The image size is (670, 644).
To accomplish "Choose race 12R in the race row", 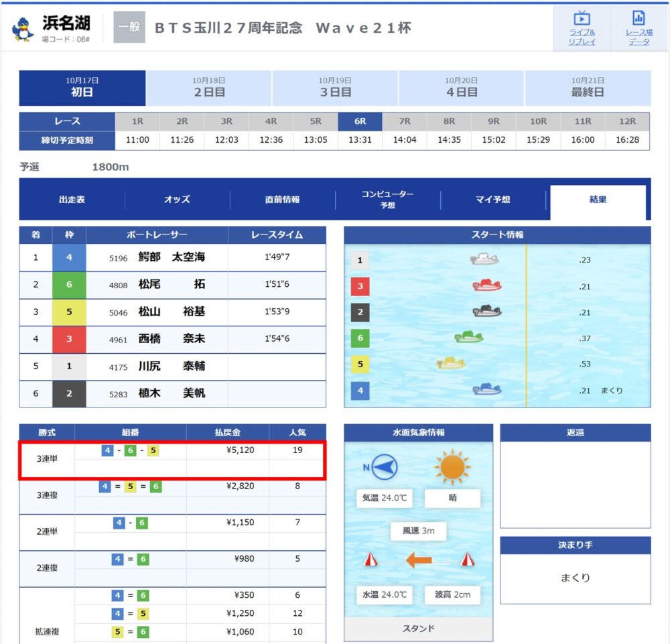I will pos(627,121).
